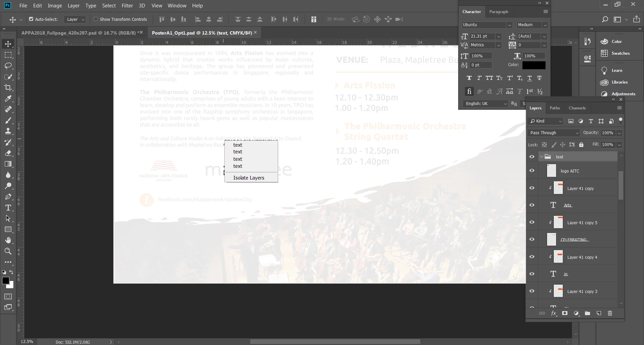The height and width of the screenshot is (345, 644).
Task: Create a new layer from Layers panel
Action: point(599,313)
